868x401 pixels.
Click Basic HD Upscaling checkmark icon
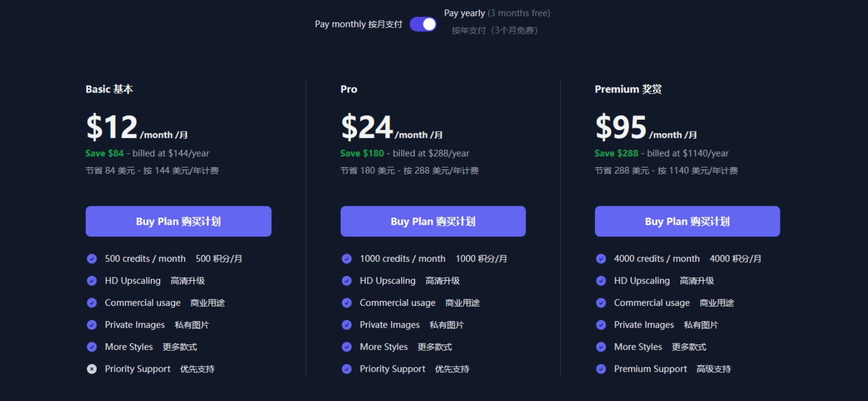coord(92,281)
